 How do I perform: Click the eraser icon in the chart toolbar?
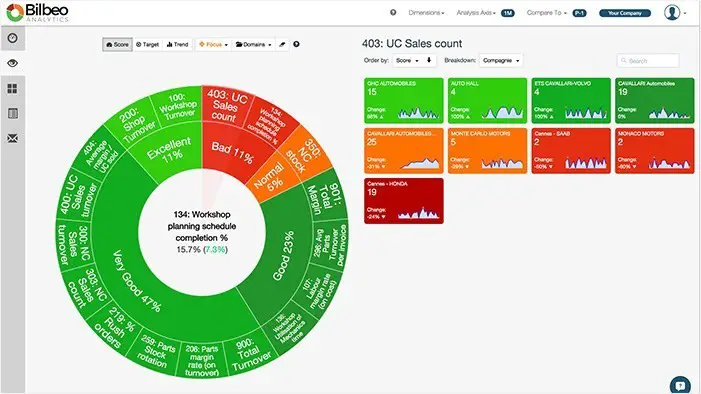(x=282, y=44)
